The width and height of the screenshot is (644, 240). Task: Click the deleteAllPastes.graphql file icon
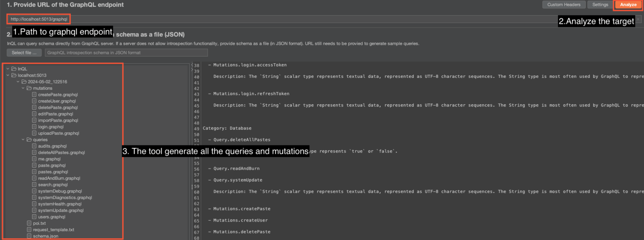pyautogui.click(x=34, y=153)
